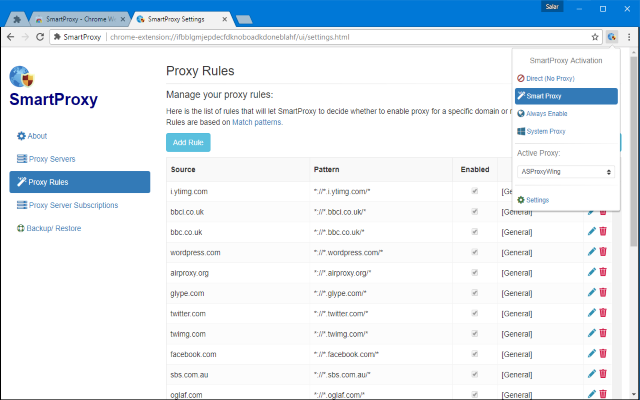
Task: Close the SmartProxy Settings tab
Action: point(224,19)
